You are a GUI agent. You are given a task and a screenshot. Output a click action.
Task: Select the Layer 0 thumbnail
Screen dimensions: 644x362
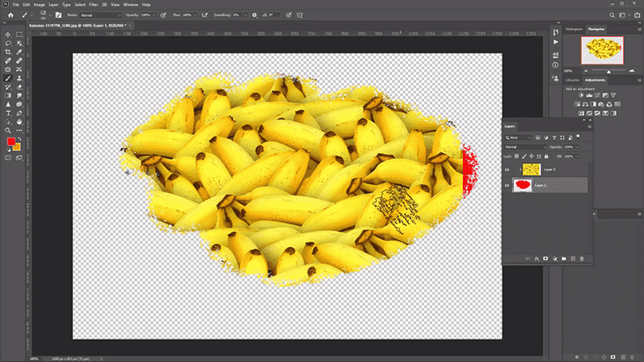click(x=531, y=170)
